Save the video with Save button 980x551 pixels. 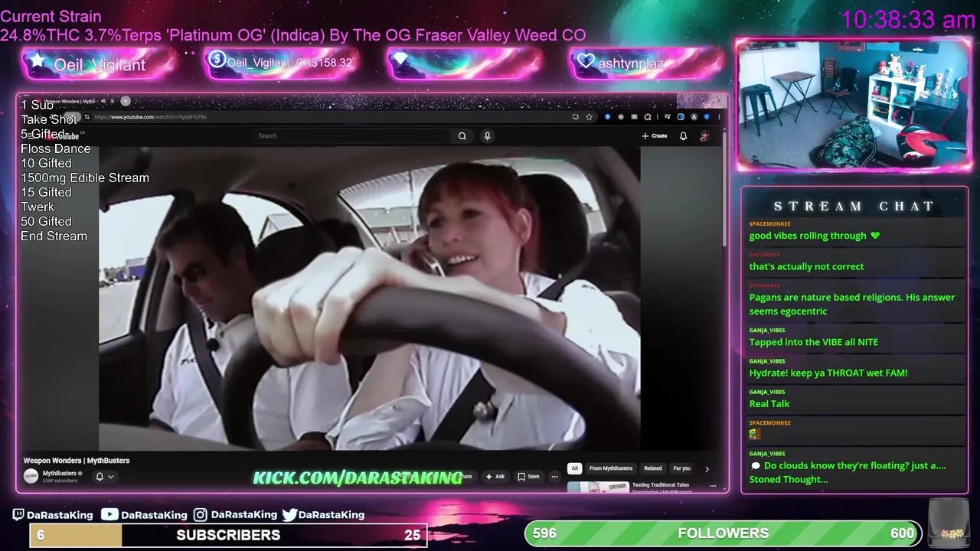click(528, 477)
